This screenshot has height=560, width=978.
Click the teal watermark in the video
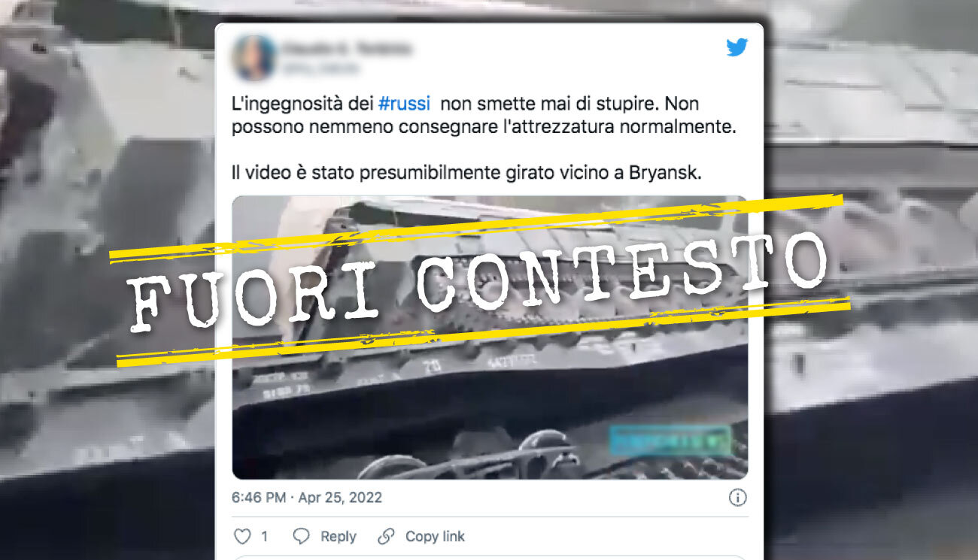[x=670, y=440]
